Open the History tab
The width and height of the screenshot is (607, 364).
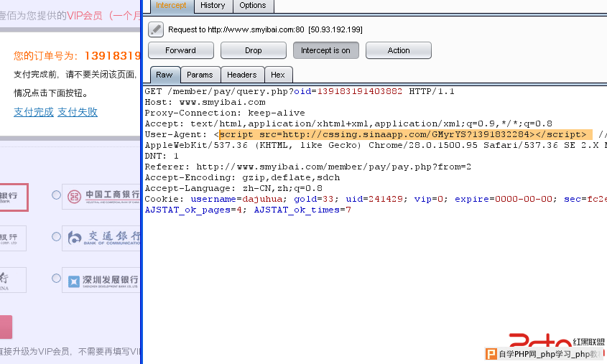(x=213, y=6)
